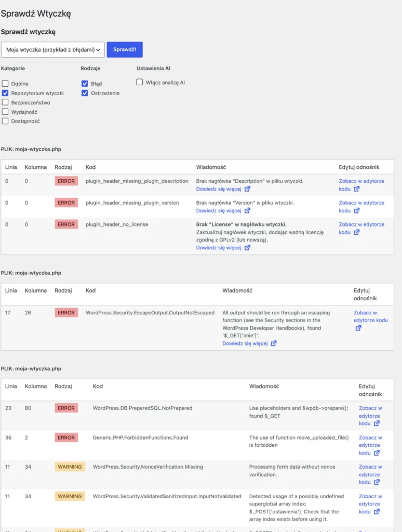The width and height of the screenshot is (402, 532).
Task: Select code WordPress.Security.NonceVerification.Missing
Action: click(x=148, y=467)
